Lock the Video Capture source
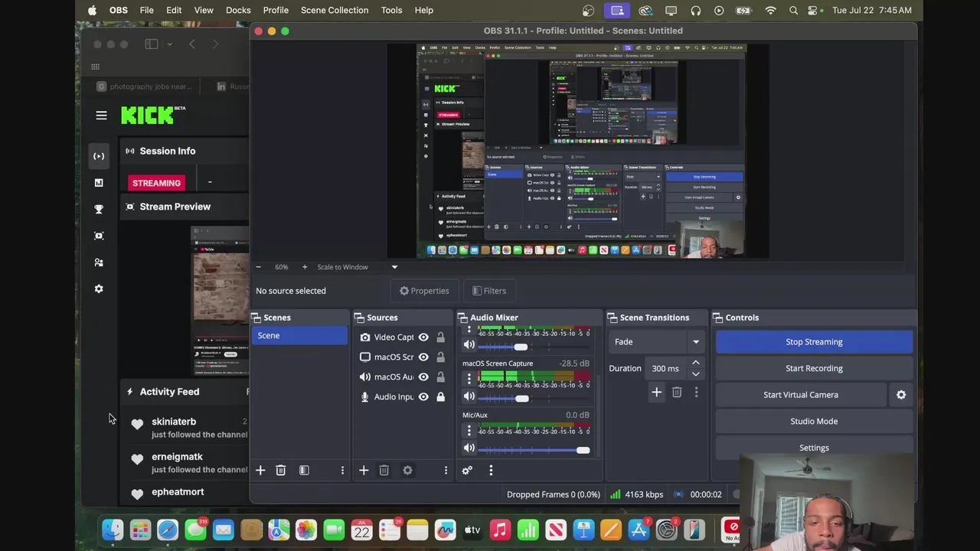The width and height of the screenshot is (980, 551). [440, 337]
